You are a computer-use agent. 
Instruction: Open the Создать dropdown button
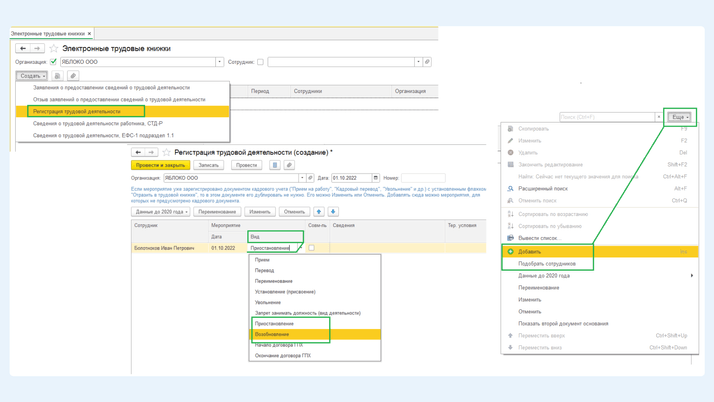[32, 76]
